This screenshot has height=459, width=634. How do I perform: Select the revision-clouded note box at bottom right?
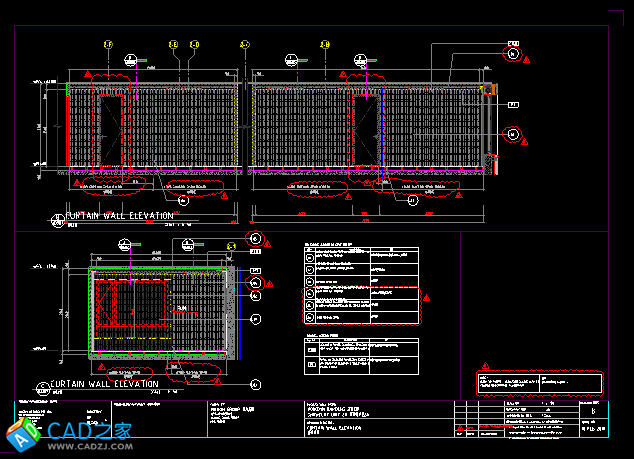tap(541, 383)
